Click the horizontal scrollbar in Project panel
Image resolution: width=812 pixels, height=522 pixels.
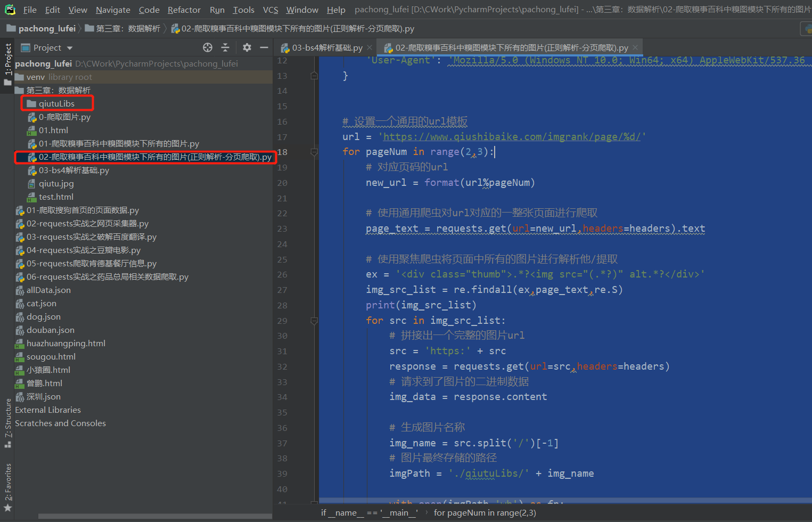coord(155,516)
